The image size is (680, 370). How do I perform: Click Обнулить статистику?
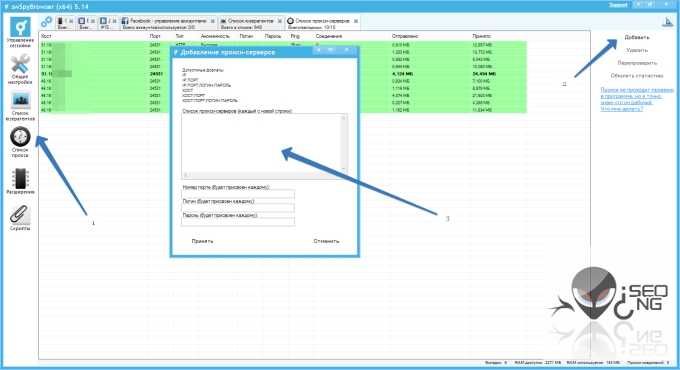pos(637,76)
